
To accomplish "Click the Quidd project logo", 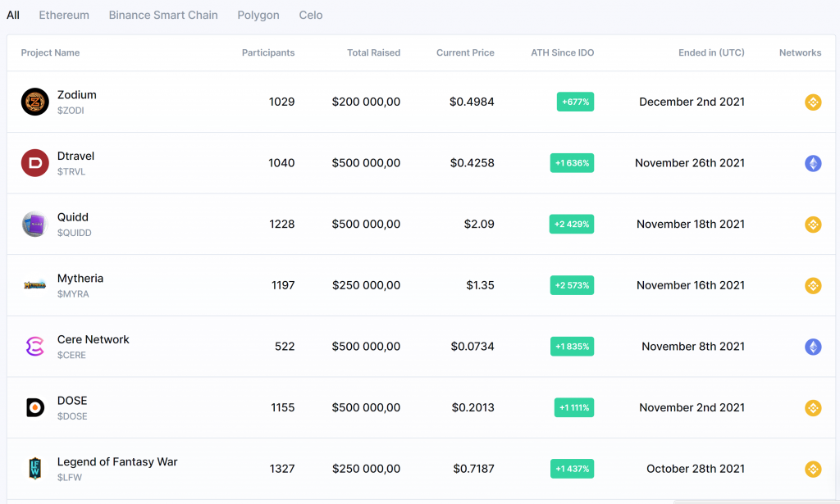I will pos(34,225).
